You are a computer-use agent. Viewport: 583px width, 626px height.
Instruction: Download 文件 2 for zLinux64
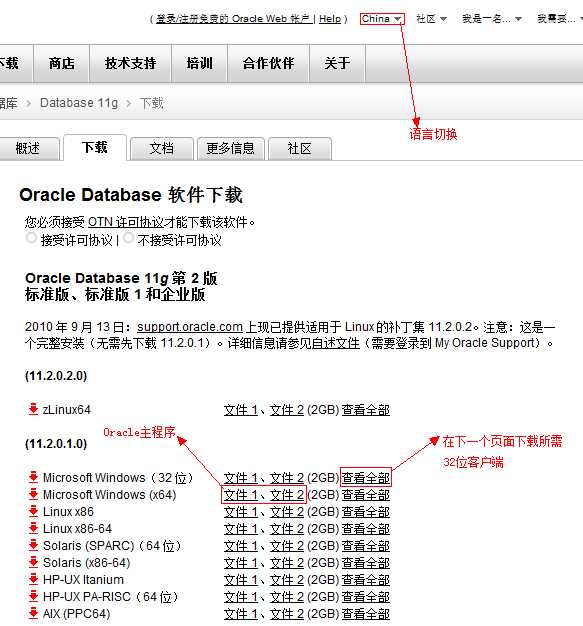287,410
